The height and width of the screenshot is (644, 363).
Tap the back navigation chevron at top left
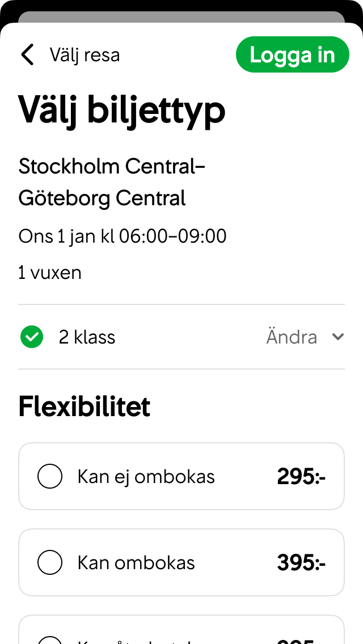tap(27, 54)
